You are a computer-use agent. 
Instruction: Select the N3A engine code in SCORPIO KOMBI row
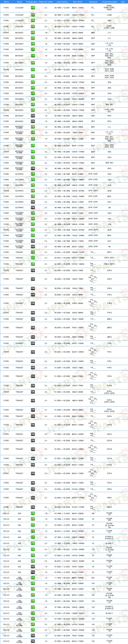coord(109,219)
